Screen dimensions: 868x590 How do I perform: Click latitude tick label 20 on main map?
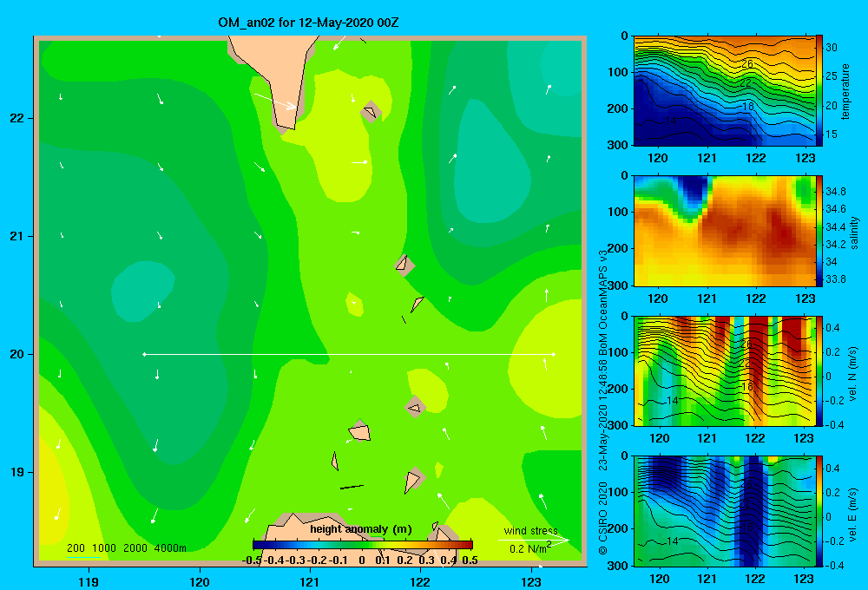tap(16, 354)
